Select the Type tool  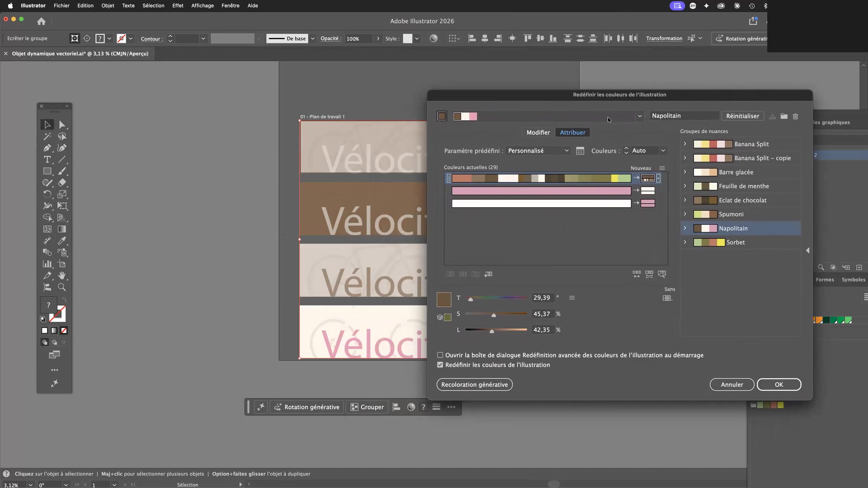coord(47,160)
